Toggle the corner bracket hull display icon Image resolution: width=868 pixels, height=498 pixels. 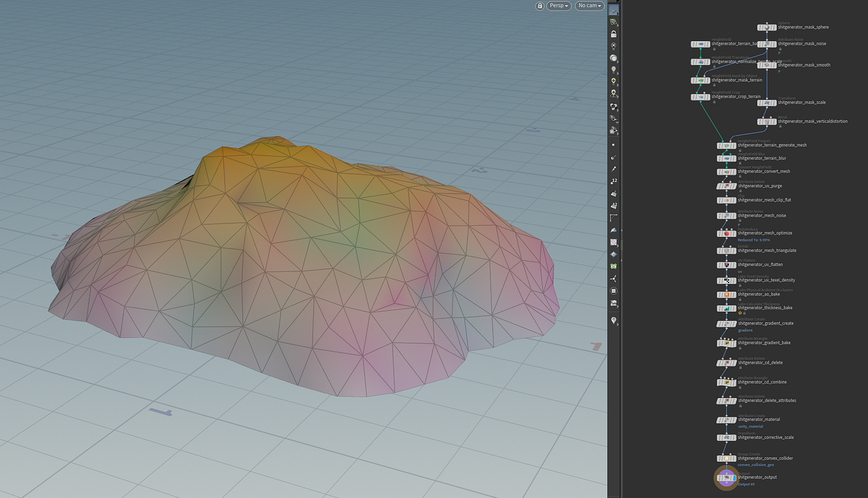tap(614, 218)
